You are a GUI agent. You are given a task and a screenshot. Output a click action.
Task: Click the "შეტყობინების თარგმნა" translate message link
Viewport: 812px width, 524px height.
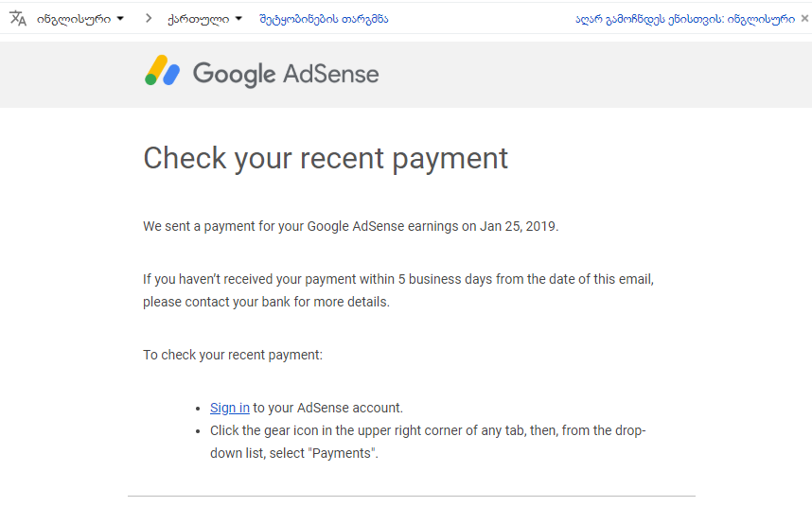[x=324, y=19]
